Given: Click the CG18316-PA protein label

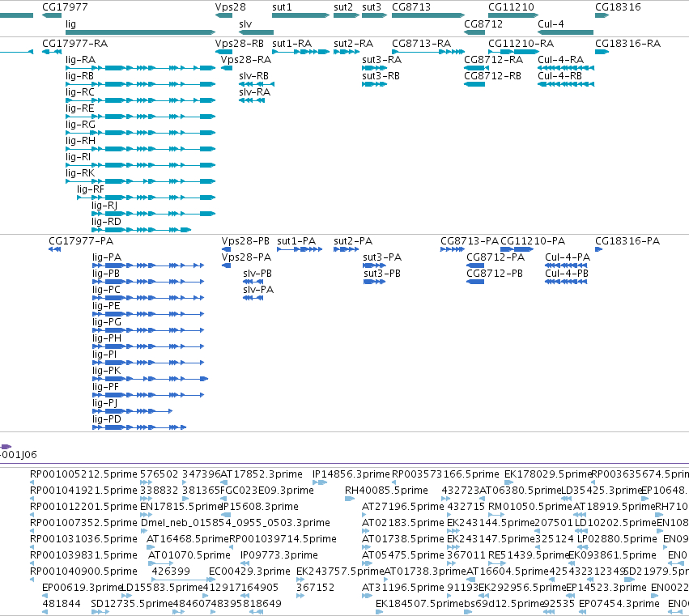Looking at the screenshot, I should [x=627, y=241].
